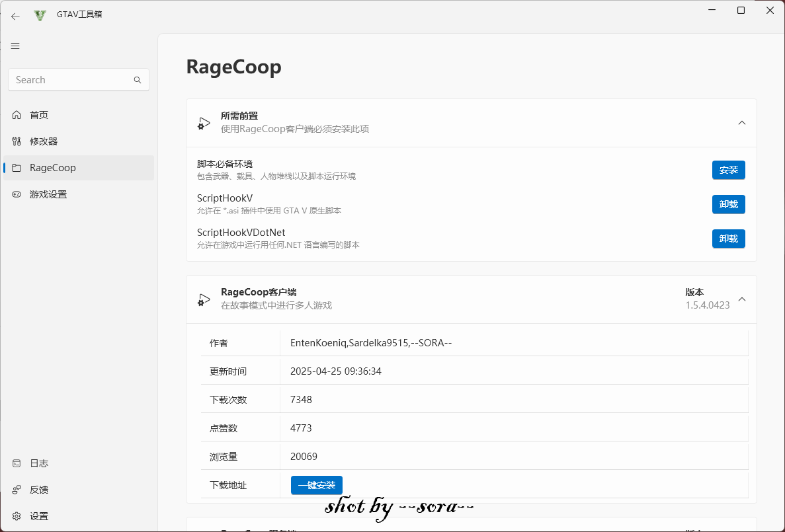Select RageCoop in the sidebar
This screenshot has width=785, height=532.
pos(79,168)
